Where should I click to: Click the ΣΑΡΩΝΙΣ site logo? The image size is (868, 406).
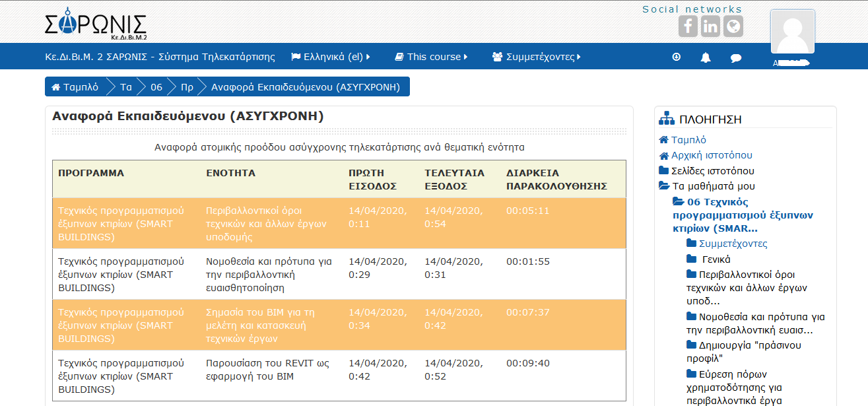pyautogui.click(x=96, y=25)
